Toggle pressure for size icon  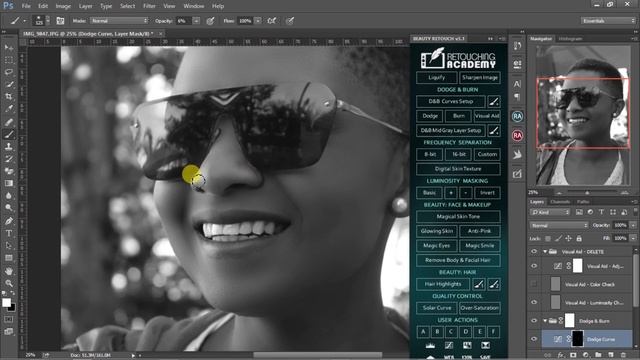290,20
